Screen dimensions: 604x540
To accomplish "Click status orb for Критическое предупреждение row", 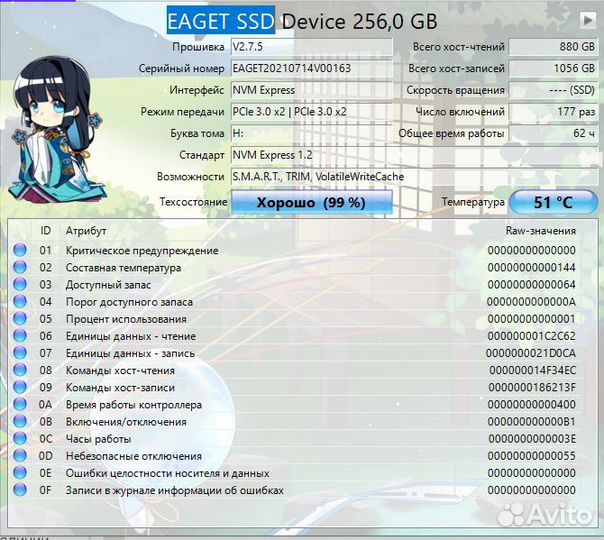I will [x=20, y=250].
